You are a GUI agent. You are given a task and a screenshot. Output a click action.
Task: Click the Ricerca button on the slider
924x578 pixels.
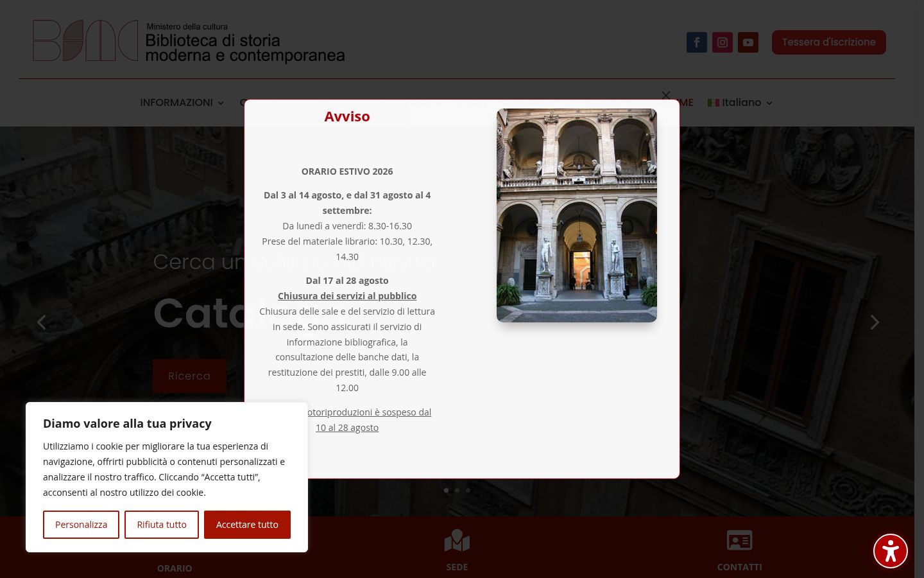pos(189,376)
